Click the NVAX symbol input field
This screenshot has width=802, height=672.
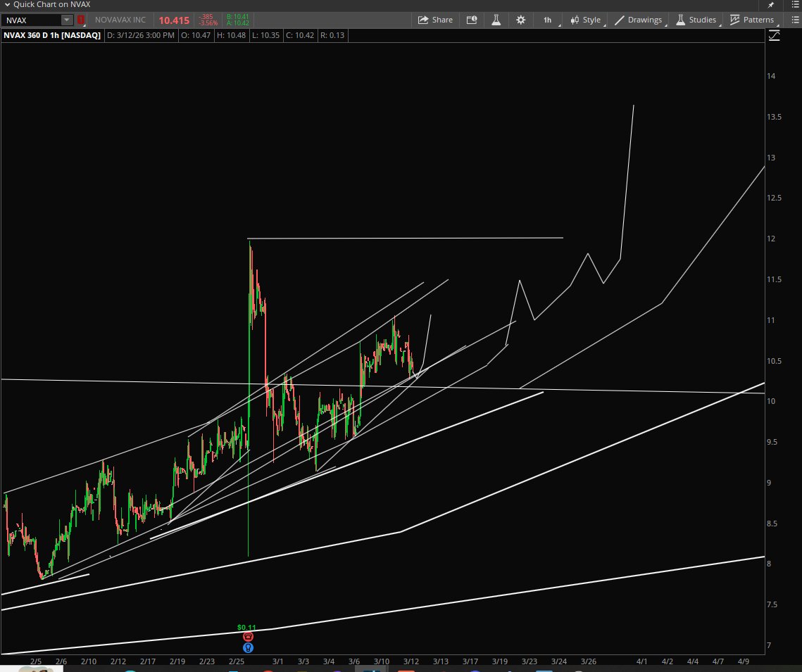[32, 20]
